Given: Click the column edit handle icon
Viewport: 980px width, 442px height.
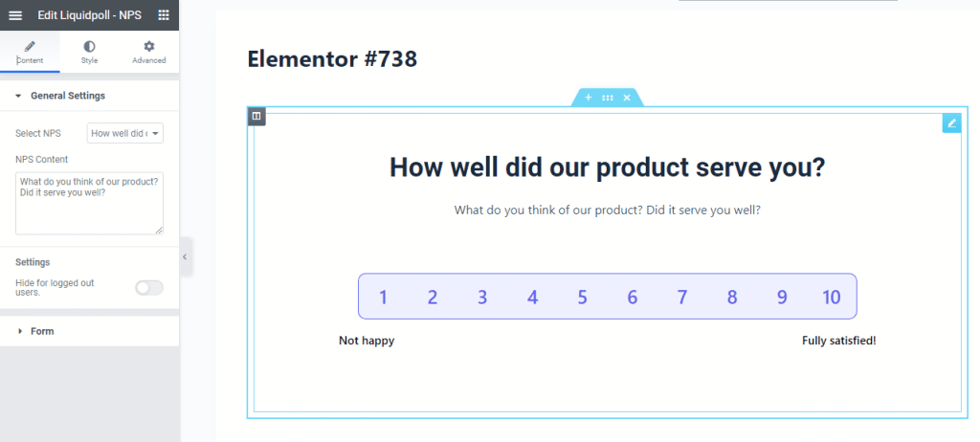Looking at the screenshot, I should coord(256,117).
